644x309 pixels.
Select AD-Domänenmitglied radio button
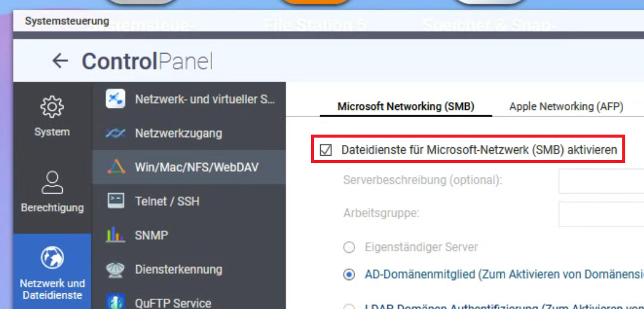[x=349, y=275]
